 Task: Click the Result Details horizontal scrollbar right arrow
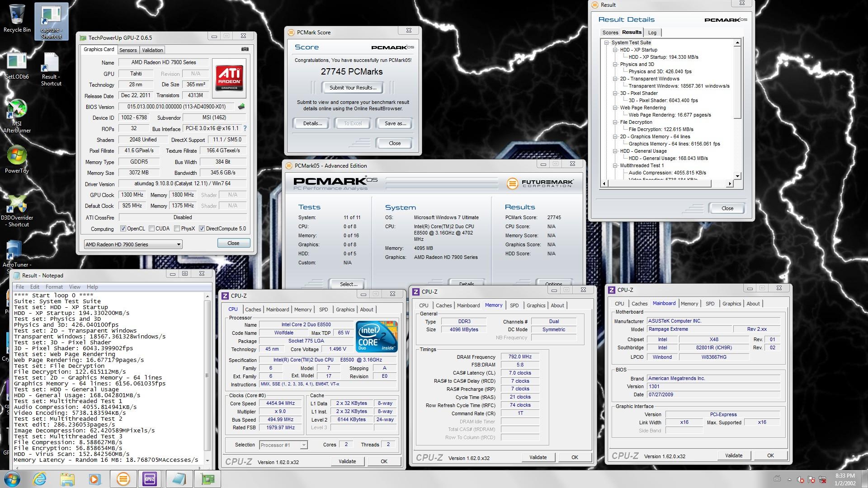(729, 183)
